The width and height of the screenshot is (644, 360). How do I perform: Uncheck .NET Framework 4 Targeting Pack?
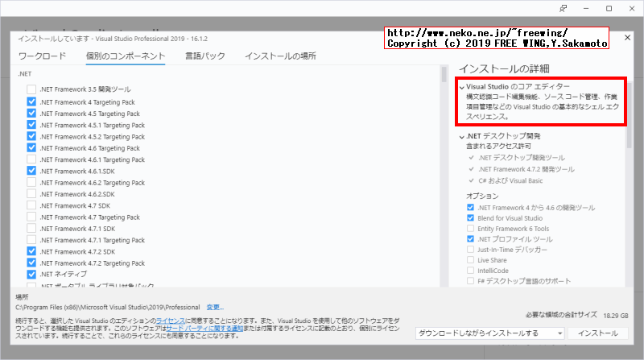click(31, 102)
